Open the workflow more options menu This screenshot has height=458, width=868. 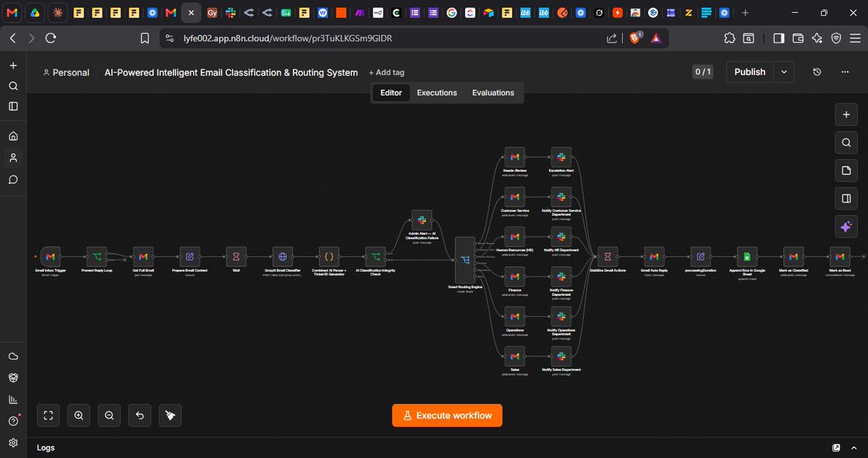coord(845,72)
